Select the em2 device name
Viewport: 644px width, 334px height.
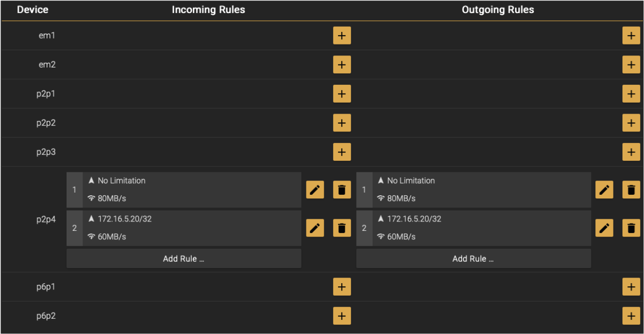(47, 65)
